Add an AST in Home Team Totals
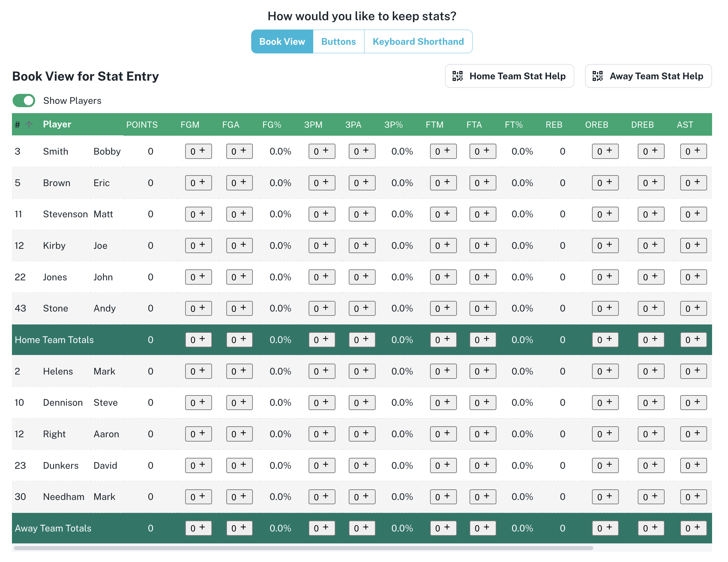The height and width of the screenshot is (562, 728). tap(693, 340)
